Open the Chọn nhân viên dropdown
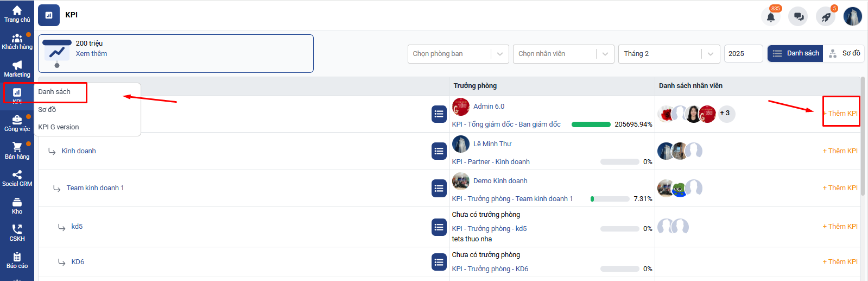 (563, 54)
